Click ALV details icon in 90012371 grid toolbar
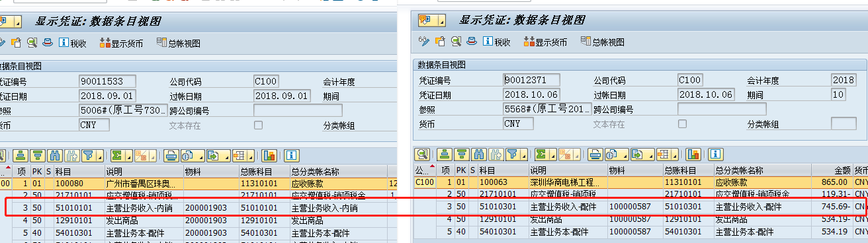868x243 pixels. point(422,154)
